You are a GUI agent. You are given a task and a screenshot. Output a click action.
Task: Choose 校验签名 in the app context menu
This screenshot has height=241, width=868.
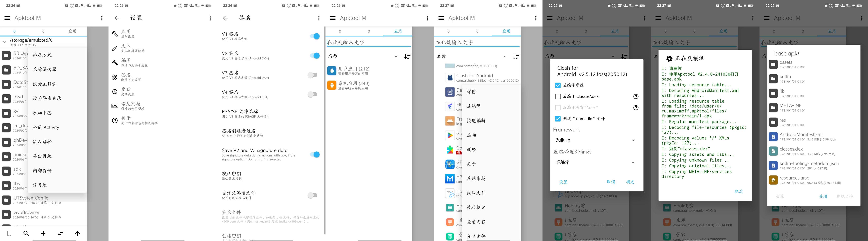(x=491, y=207)
